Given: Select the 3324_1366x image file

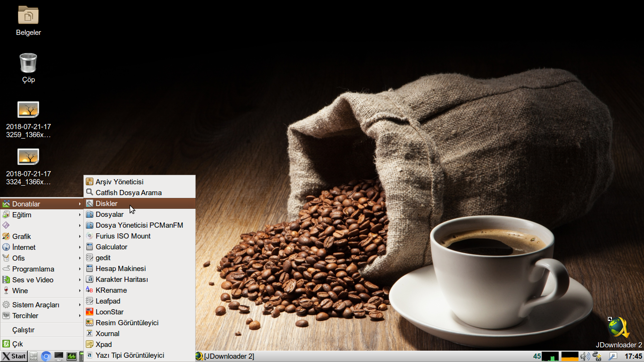Looking at the screenshot, I should point(28,167).
